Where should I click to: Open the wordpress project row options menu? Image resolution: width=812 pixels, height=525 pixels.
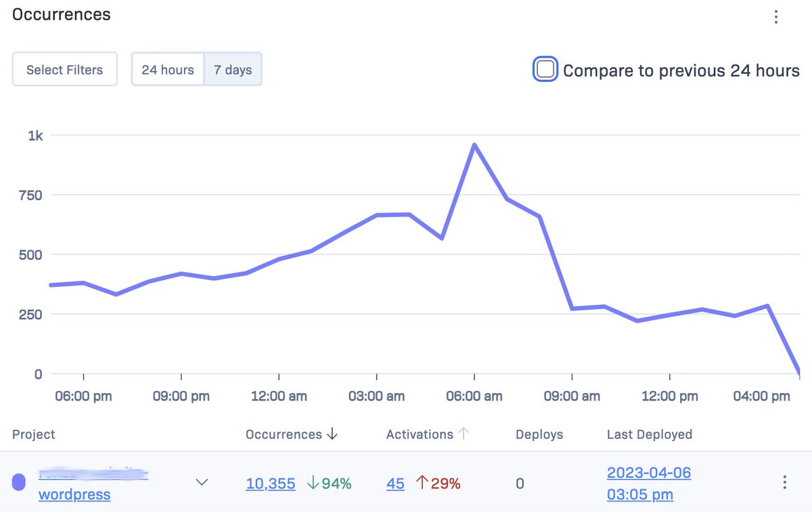click(784, 482)
